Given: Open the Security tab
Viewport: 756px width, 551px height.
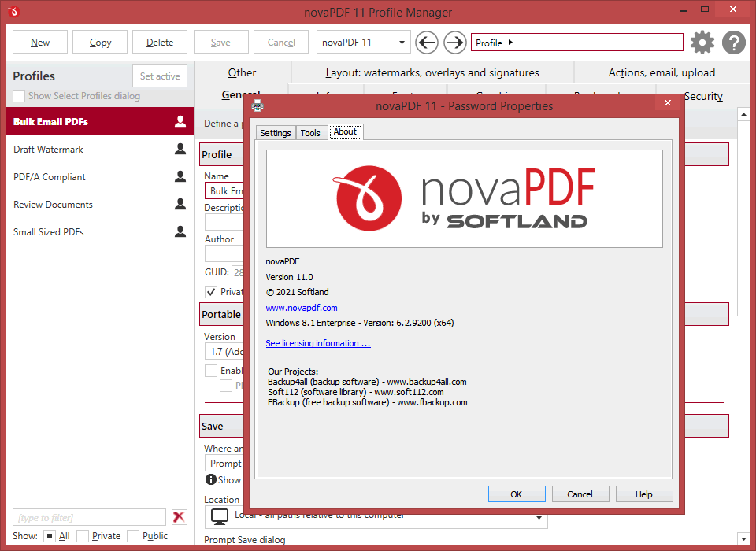Looking at the screenshot, I should click(703, 96).
